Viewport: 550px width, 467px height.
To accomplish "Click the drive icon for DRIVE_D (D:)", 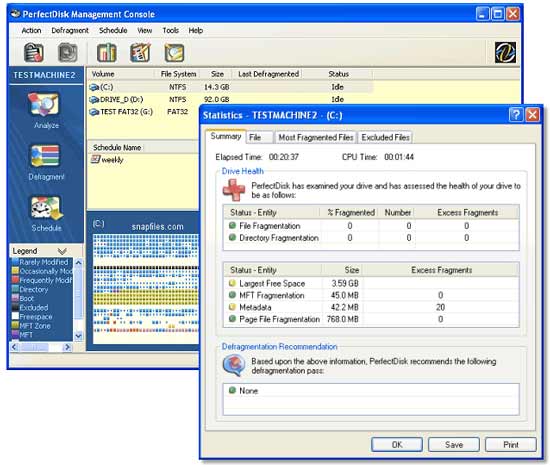I will (x=94, y=100).
